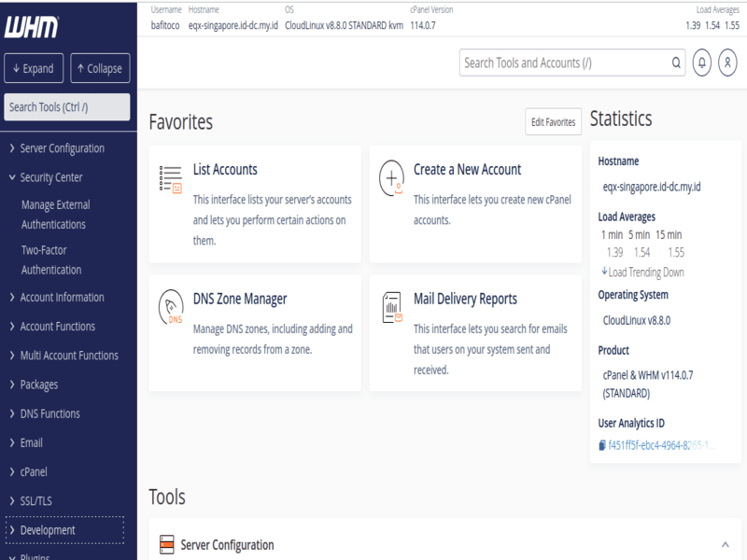The image size is (747, 560).
Task: Open the notifications bell icon
Action: 702,63
